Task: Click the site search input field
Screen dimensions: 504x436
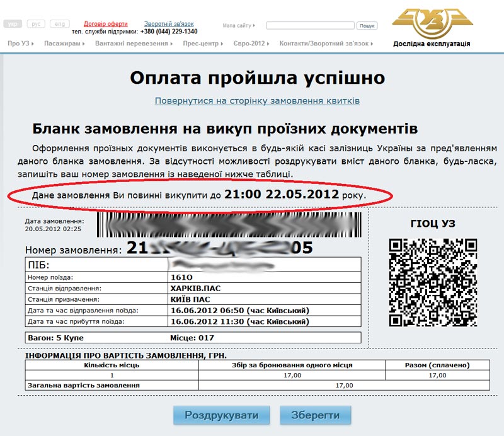Action: [310, 26]
